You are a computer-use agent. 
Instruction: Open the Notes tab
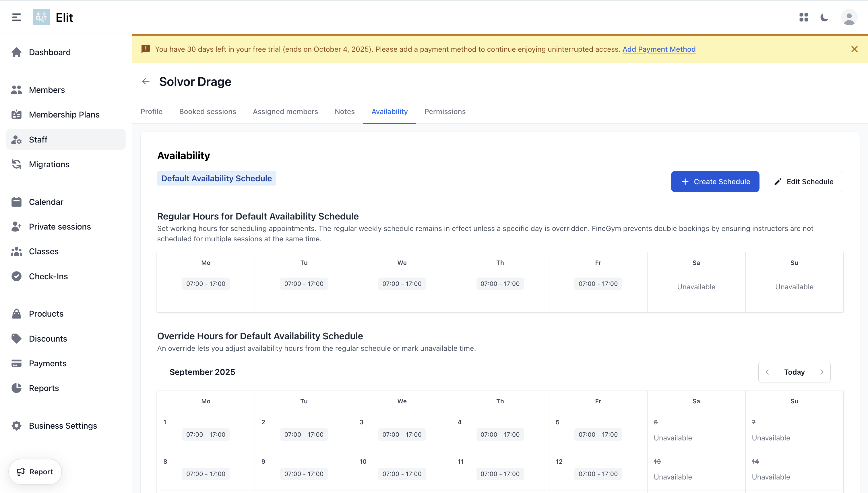(345, 112)
